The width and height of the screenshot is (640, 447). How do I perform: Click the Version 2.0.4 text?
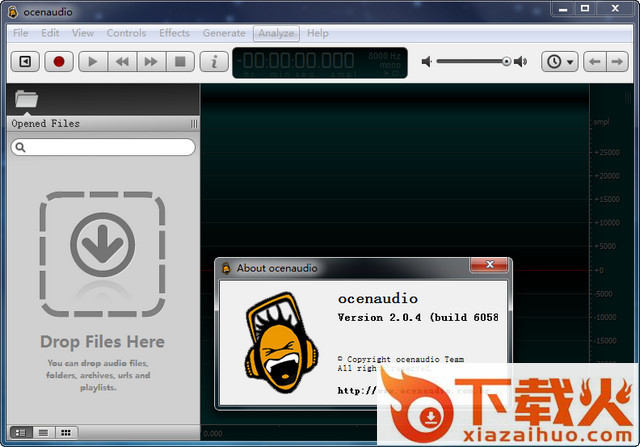point(418,317)
